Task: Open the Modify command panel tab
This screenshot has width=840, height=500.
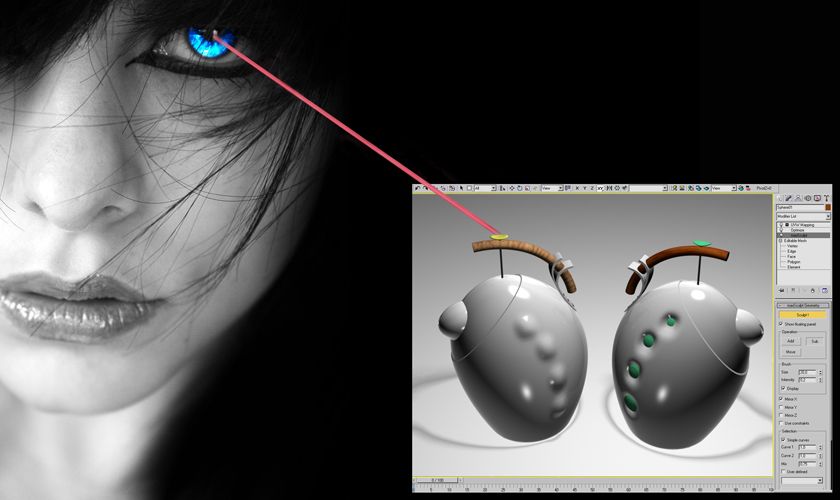Action: [789, 198]
